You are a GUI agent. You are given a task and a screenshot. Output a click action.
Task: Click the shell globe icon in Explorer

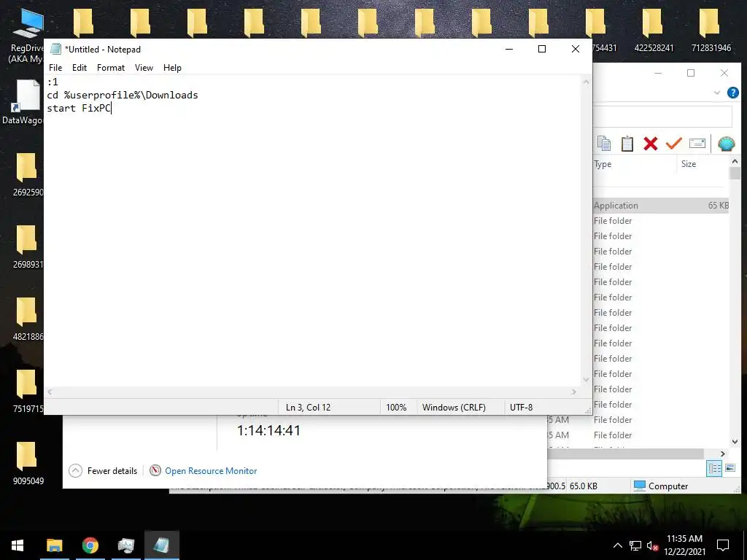pyautogui.click(x=726, y=144)
